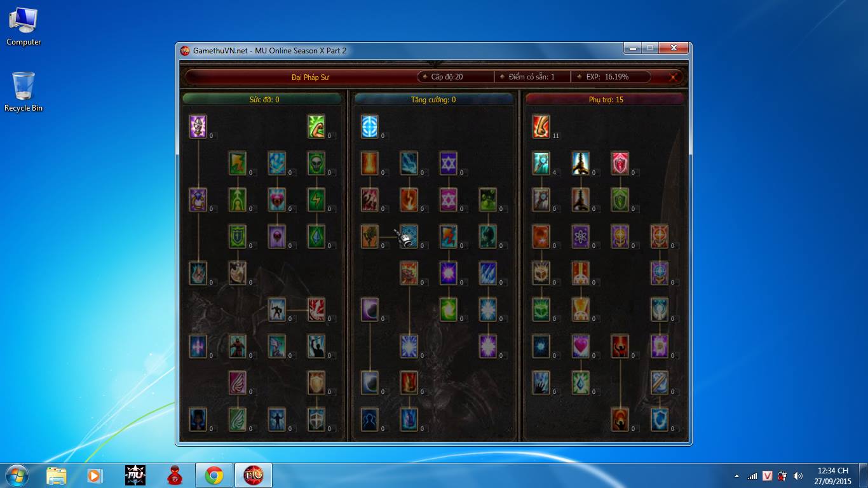The width and height of the screenshot is (868, 488).
Task: Pick the yellow lightning on green skill in Sức đỡ
Action: click(316, 200)
